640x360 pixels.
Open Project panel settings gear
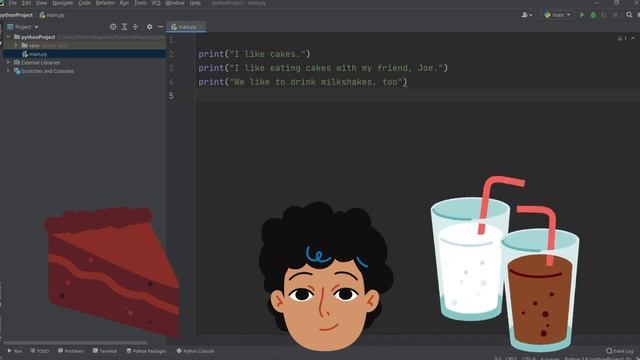149,27
